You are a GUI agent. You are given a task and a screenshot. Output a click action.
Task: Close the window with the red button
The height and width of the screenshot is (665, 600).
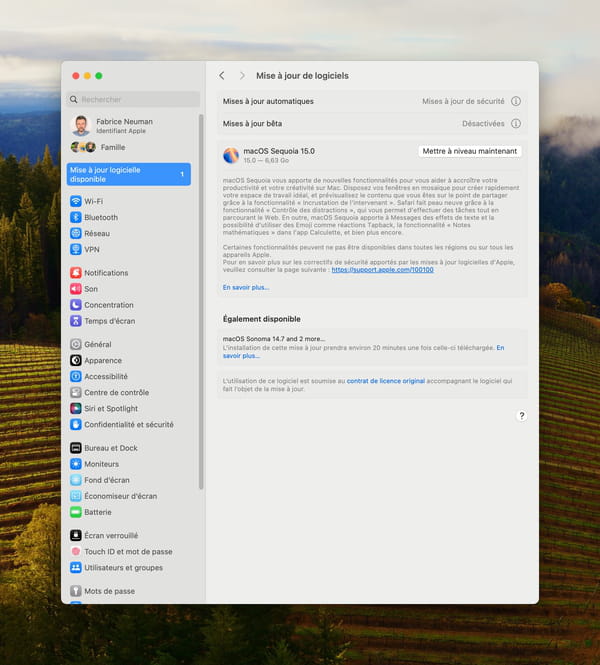pyautogui.click(x=76, y=75)
